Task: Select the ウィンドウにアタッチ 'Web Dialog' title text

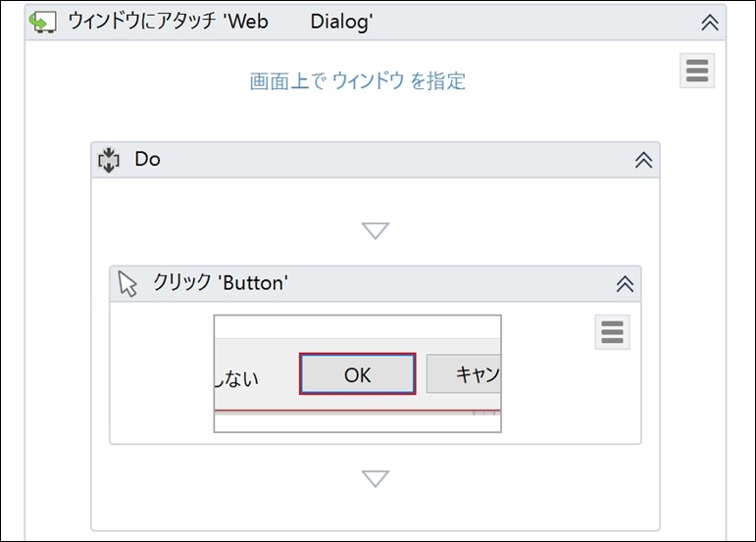Action: coord(221,22)
